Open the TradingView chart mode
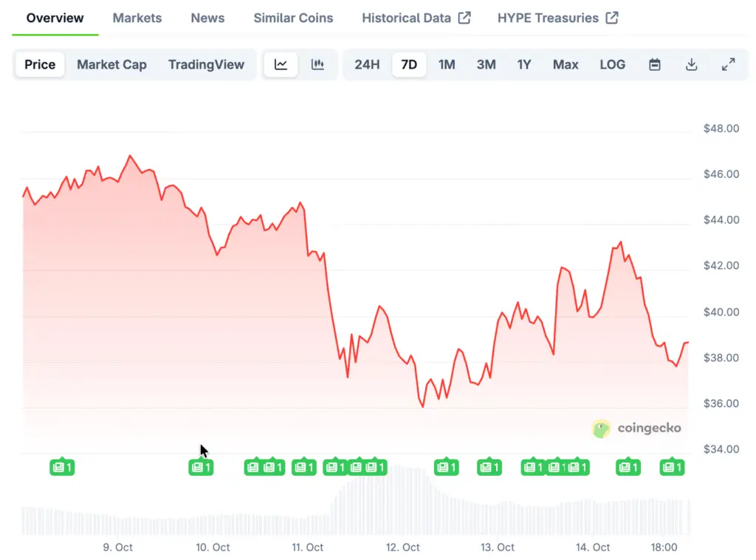The width and height of the screenshot is (756, 560). click(x=206, y=64)
